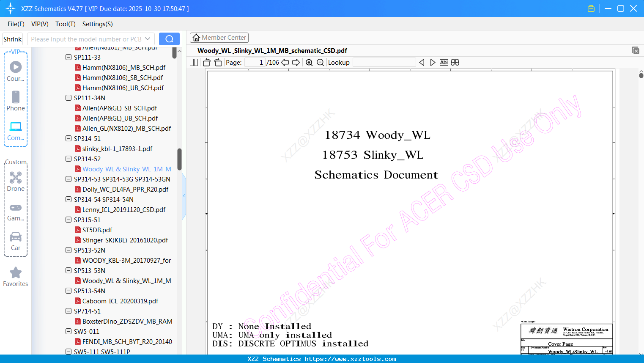Collapse the SW5-011 folder
644x363 pixels.
click(x=69, y=331)
